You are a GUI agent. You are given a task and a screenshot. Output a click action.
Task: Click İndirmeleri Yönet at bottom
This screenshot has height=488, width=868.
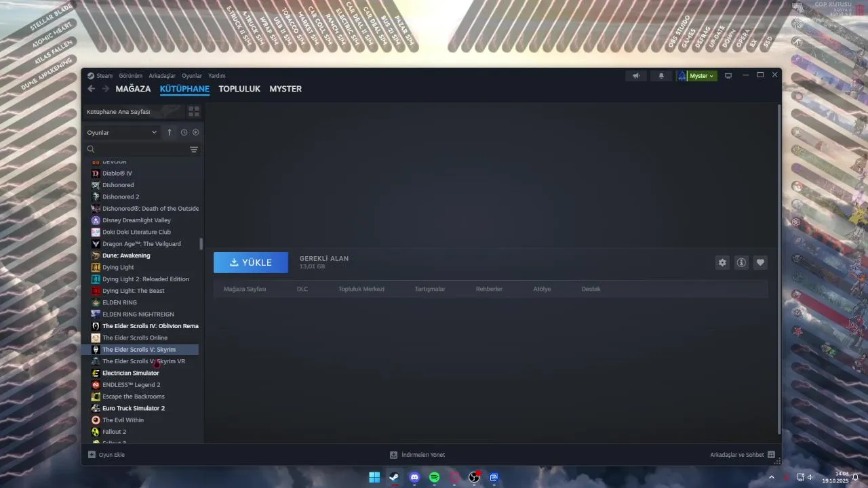click(x=423, y=455)
